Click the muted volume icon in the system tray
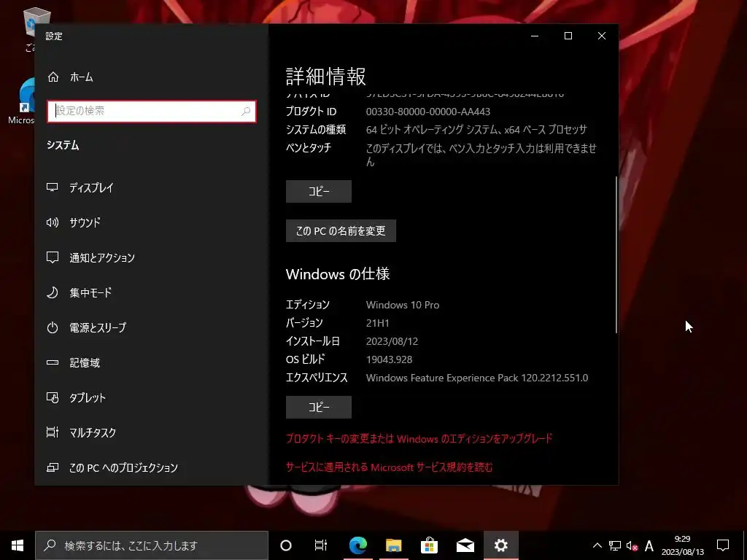The width and height of the screenshot is (747, 560). (x=632, y=545)
